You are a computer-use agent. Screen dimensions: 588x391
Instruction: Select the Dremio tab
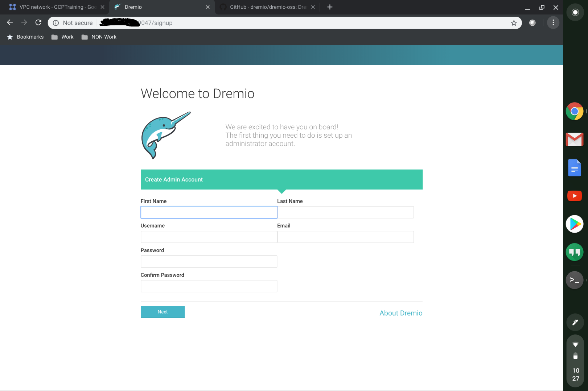coord(162,7)
